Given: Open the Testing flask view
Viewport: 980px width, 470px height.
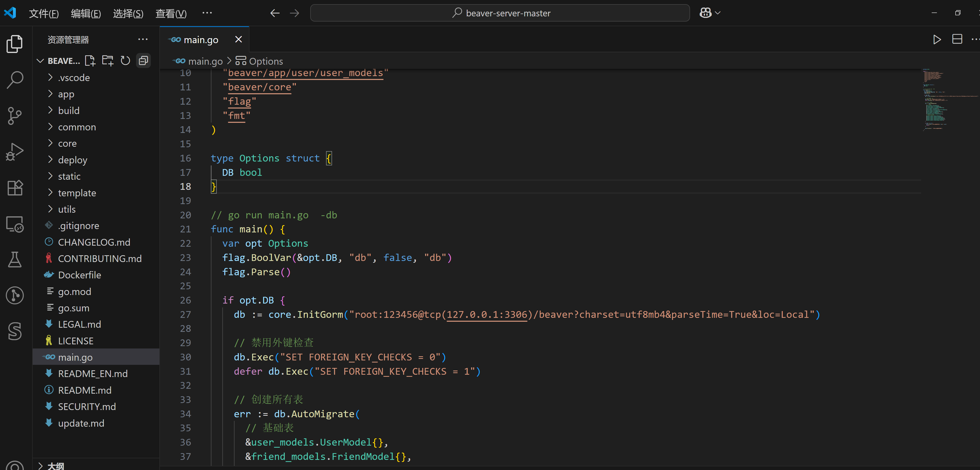Looking at the screenshot, I should point(15,260).
